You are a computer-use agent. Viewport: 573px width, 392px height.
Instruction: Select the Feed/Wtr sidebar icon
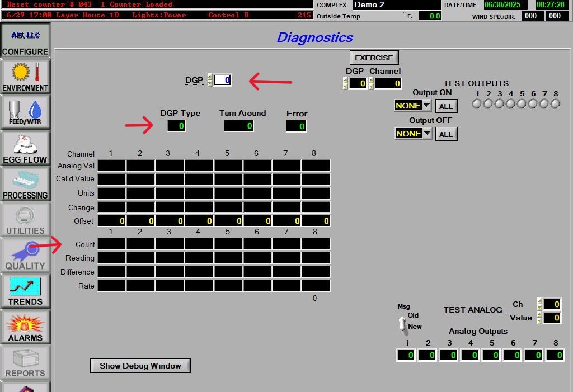tap(25, 112)
